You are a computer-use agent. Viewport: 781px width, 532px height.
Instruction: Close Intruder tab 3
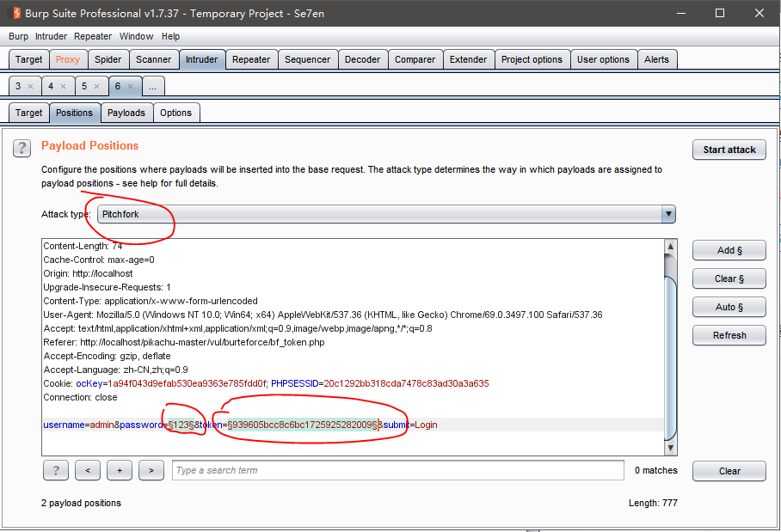pyautogui.click(x=30, y=87)
